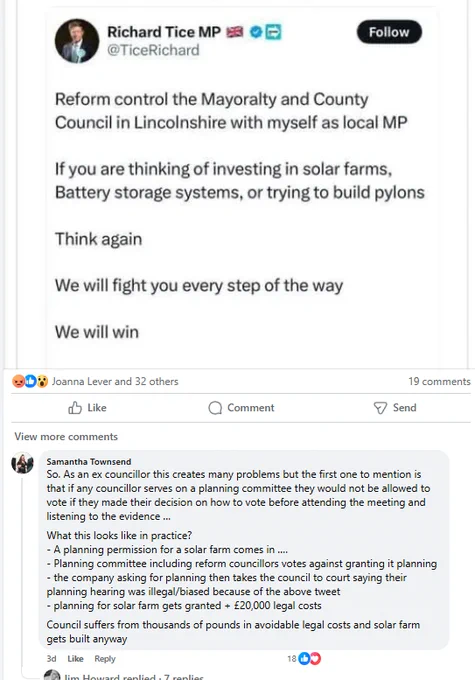View the 18 reactions on the comment

[304, 659]
